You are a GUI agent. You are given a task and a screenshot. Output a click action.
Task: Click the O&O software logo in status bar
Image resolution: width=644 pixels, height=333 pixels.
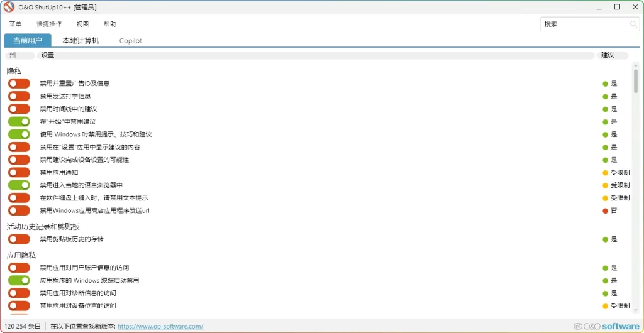[x=607, y=327]
